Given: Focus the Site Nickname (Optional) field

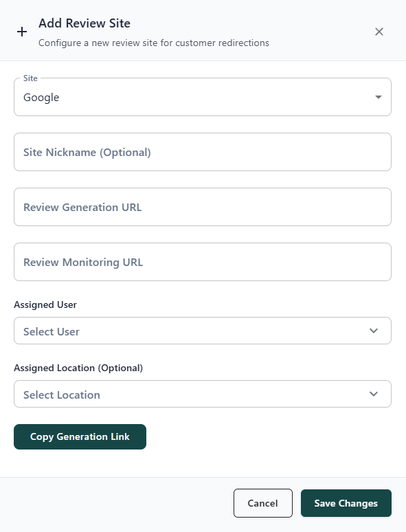Looking at the screenshot, I should pos(203,152).
